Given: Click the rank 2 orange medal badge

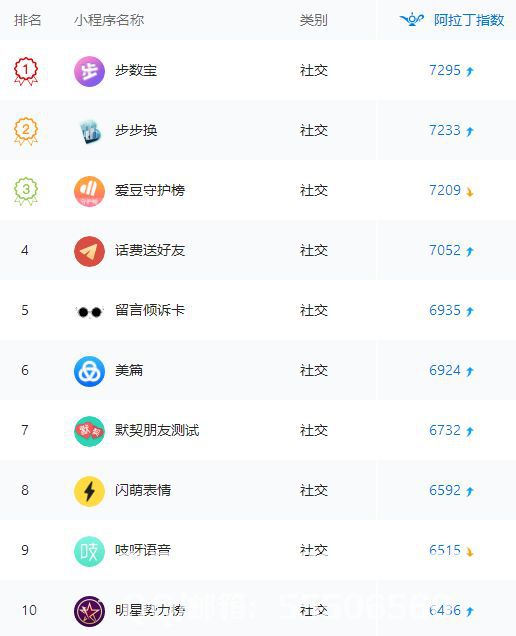Looking at the screenshot, I should [x=26, y=131].
